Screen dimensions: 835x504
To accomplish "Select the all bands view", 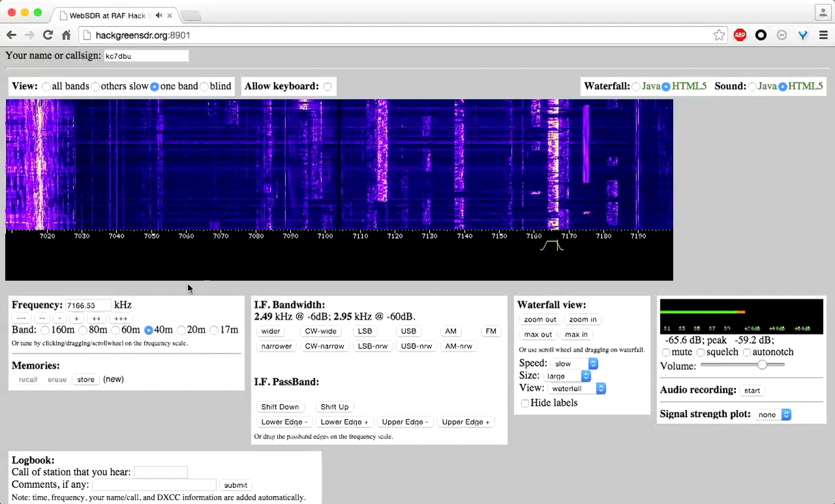I will 46,87.
